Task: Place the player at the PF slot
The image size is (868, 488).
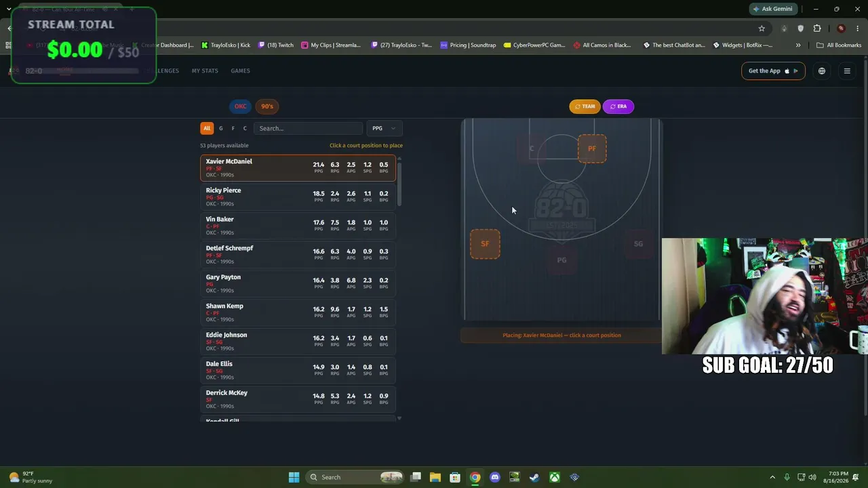Action: 592,148
